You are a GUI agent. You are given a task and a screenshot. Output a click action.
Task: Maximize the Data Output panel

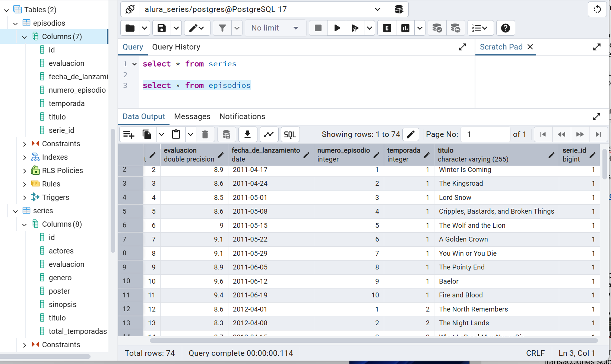[596, 116]
